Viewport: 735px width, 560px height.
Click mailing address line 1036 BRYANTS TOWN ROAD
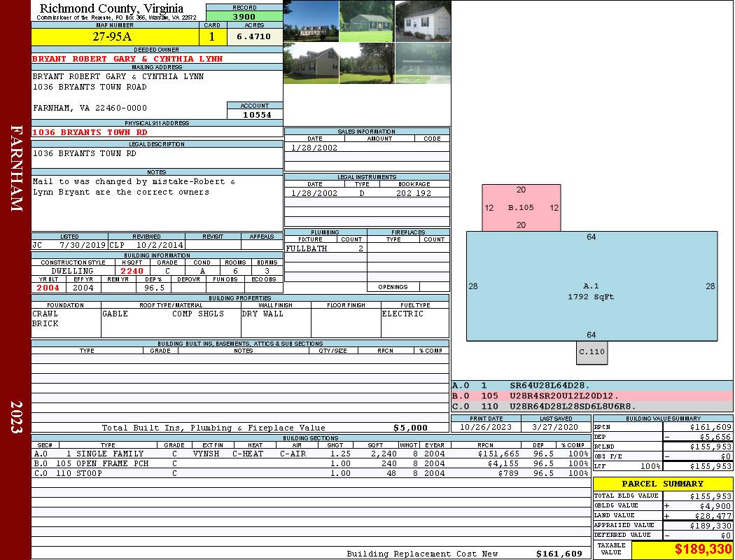[x=90, y=87]
